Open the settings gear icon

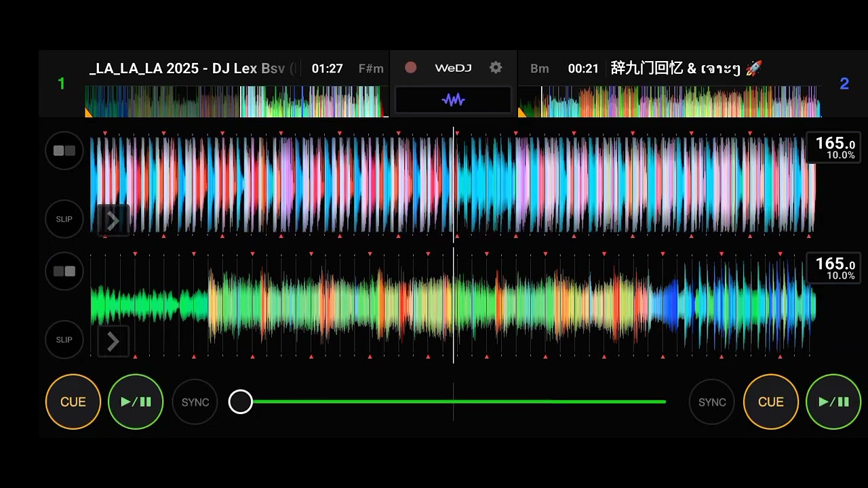point(496,68)
